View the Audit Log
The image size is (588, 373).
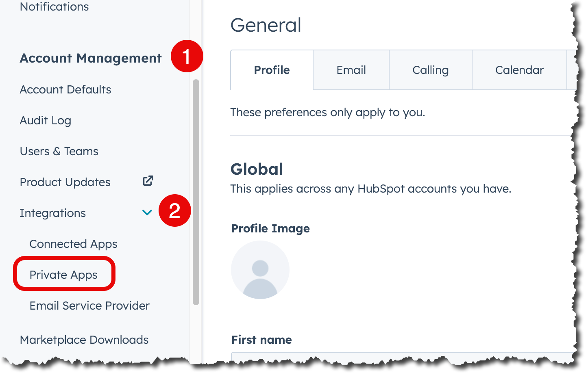[46, 120]
